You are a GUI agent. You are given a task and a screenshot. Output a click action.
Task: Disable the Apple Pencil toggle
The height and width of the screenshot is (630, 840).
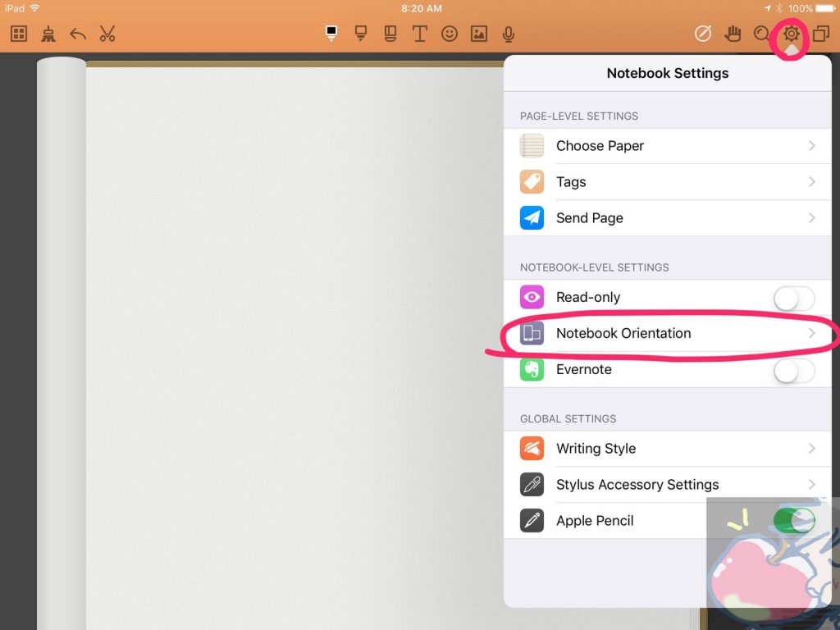pyautogui.click(x=793, y=520)
